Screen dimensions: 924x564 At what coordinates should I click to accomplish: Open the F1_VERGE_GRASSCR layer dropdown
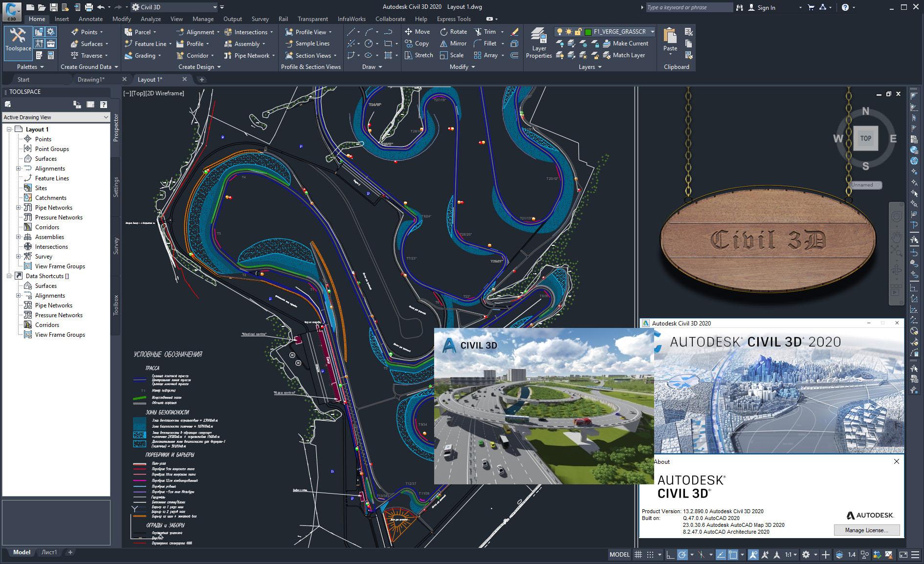coord(652,32)
